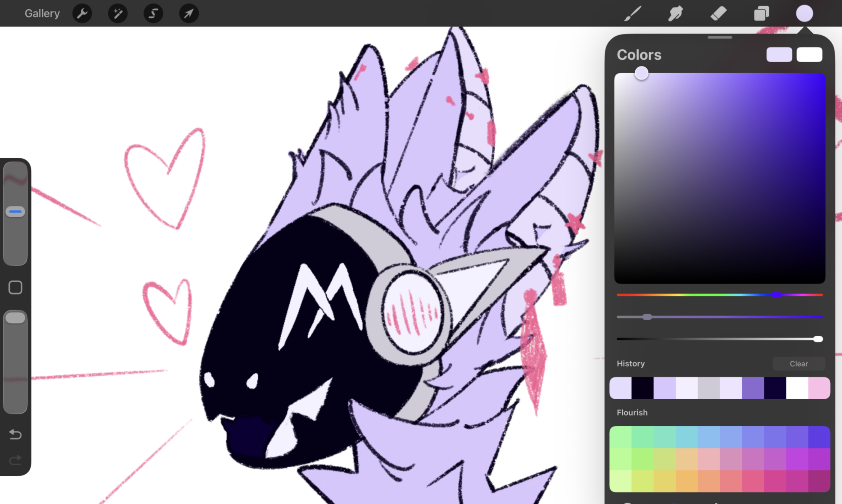Screen dimensions: 842x504
Task: Select the Eraser tool
Action: 718,13
